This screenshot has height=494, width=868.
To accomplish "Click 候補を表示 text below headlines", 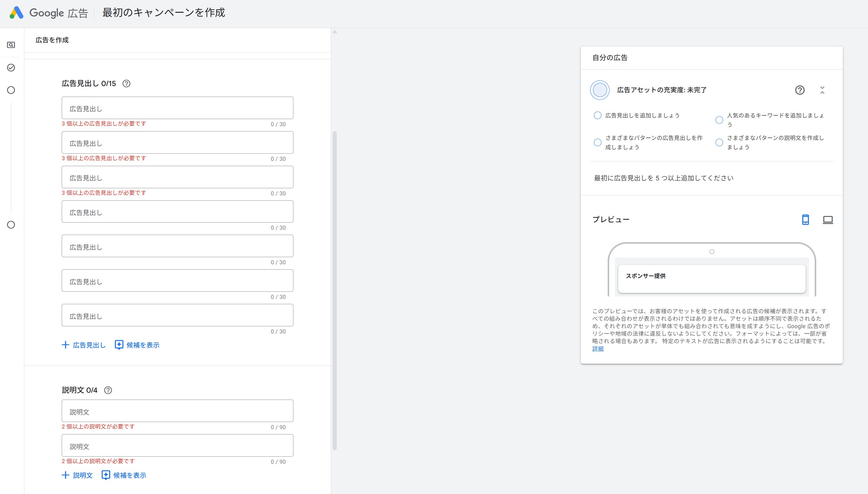I will pyautogui.click(x=143, y=345).
